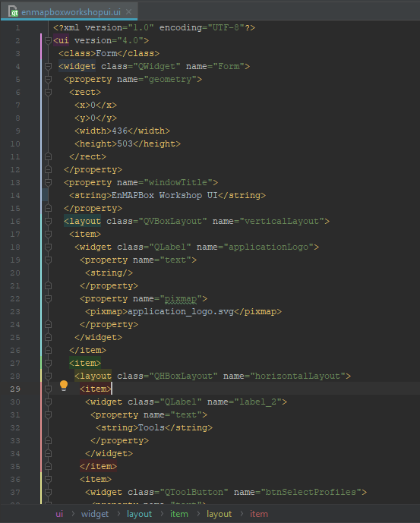Click the 'QToolButton' class value

[194, 493]
